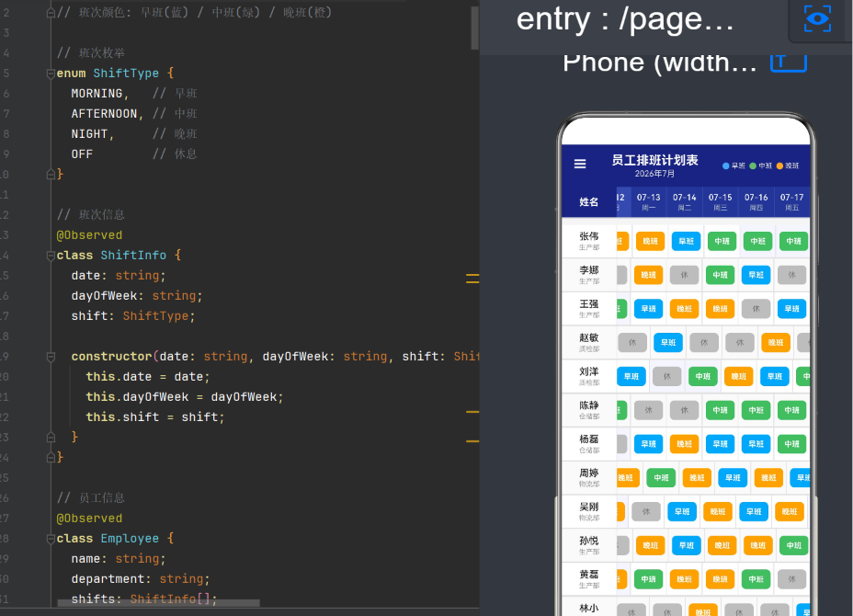Click employee name 刘洋

point(588,371)
